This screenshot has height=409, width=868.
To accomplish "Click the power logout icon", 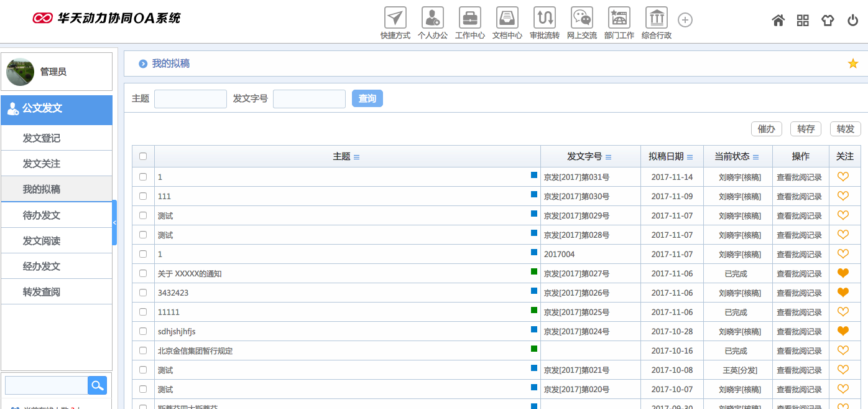I will 852,21.
